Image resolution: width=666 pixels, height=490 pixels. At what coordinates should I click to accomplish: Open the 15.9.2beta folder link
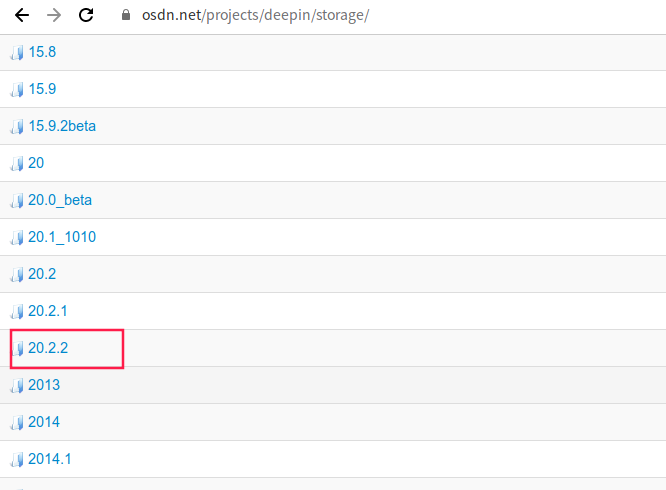(x=62, y=126)
